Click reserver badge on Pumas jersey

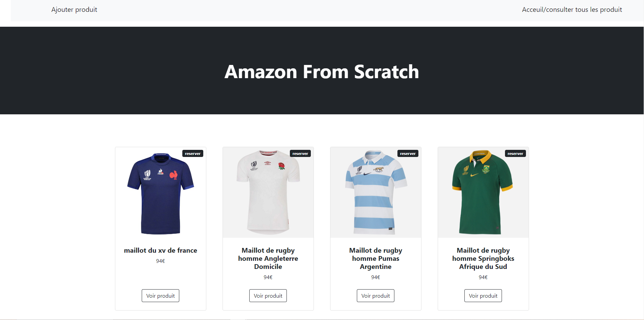point(408,154)
